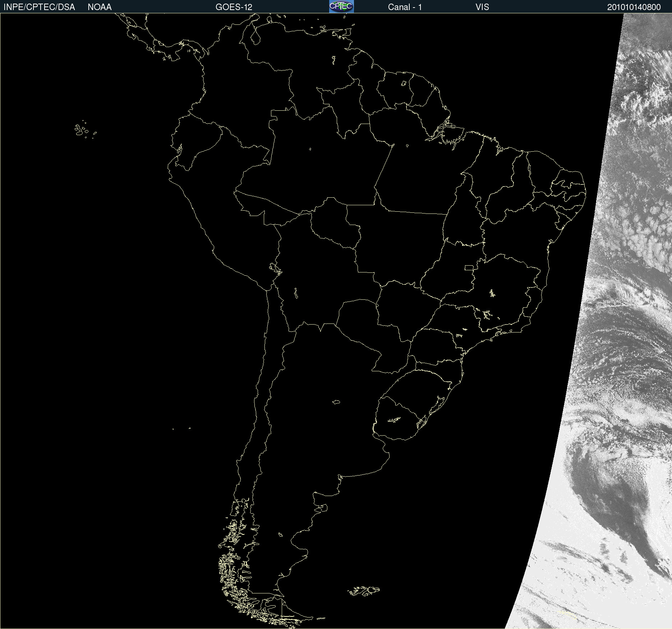Screen dimensions: 672x629
Task: Click the VIS label in the header
Action: point(482,7)
